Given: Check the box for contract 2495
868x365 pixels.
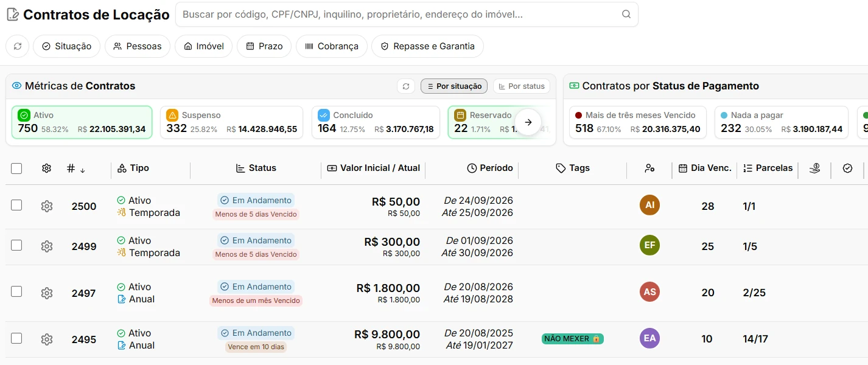Looking at the screenshot, I should click(16, 338).
